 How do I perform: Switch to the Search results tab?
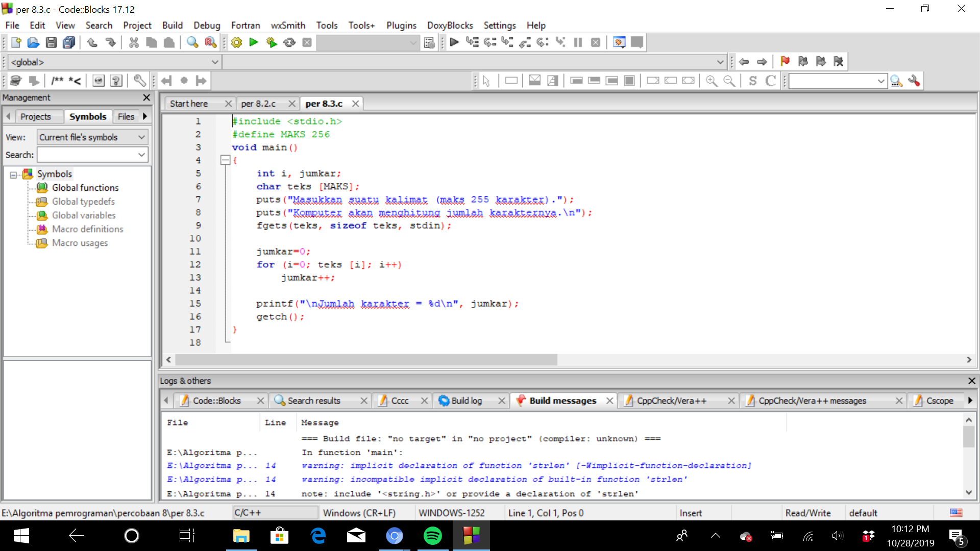[314, 400]
